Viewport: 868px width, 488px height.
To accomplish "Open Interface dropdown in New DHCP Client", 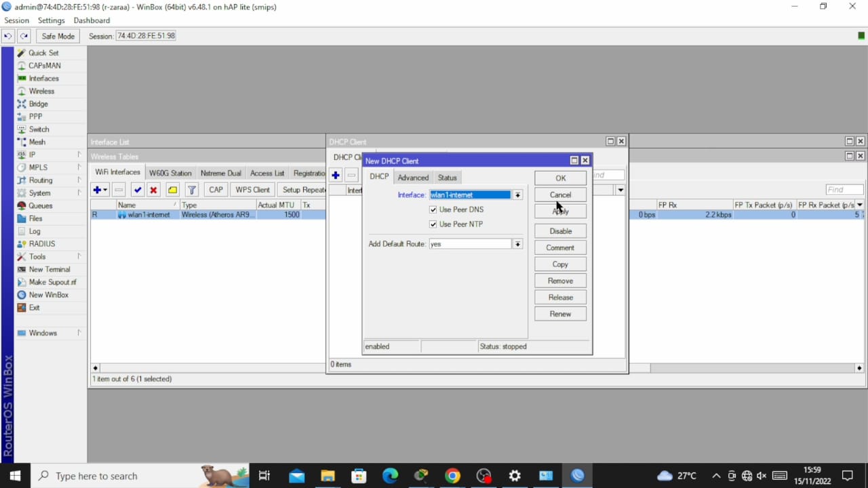I will 517,195.
